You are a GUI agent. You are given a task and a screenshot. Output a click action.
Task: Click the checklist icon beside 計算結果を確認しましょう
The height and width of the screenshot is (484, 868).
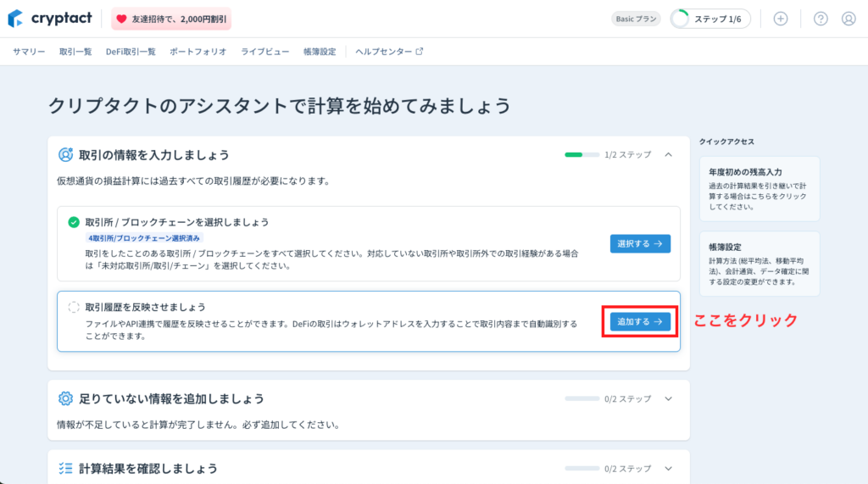[x=65, y=469]
